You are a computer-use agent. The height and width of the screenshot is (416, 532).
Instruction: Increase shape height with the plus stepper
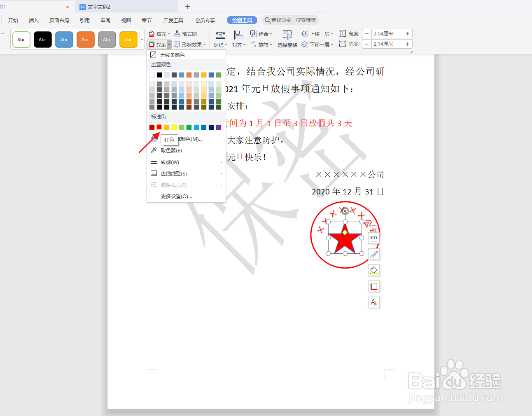tap(407, 33)
